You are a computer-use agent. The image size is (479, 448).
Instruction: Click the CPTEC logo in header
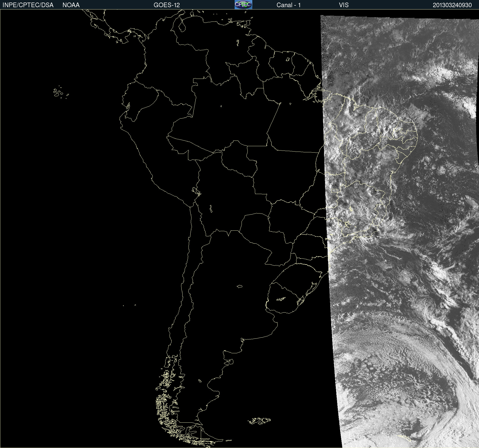tap(243, 5)
